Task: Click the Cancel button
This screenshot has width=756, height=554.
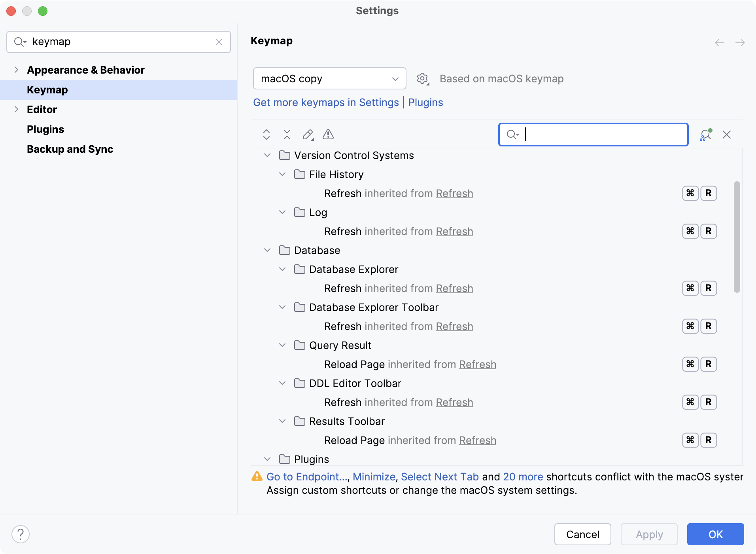Action: (x=582, y=534)
